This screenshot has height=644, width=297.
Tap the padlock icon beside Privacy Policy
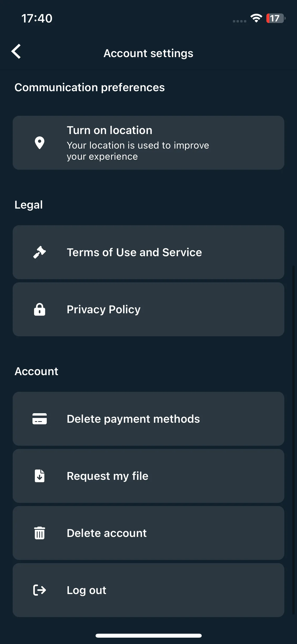(40, 309)
